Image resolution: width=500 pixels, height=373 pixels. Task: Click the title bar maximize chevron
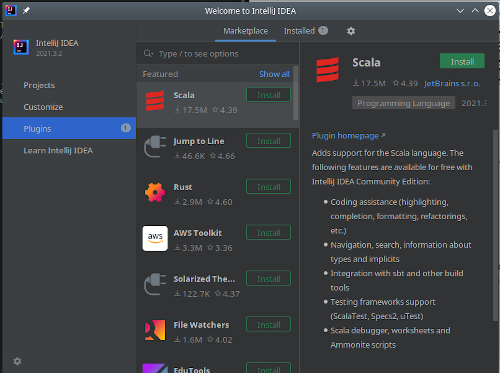475,11
